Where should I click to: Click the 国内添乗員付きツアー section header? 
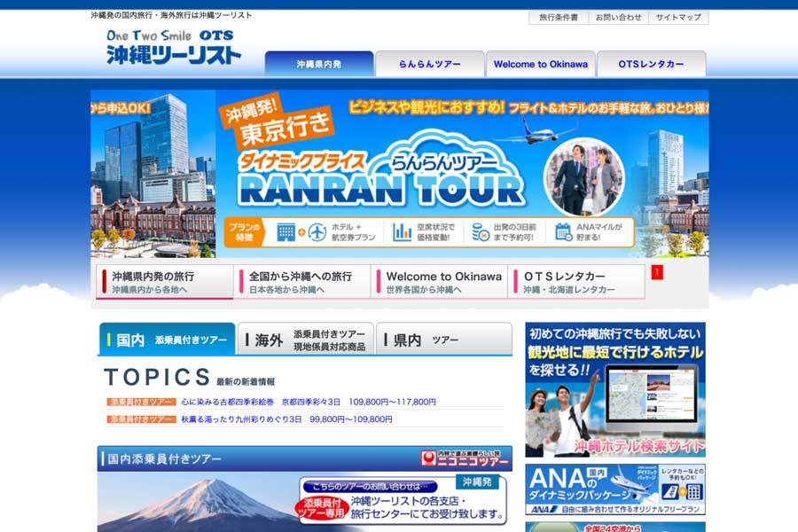[305, 458]
